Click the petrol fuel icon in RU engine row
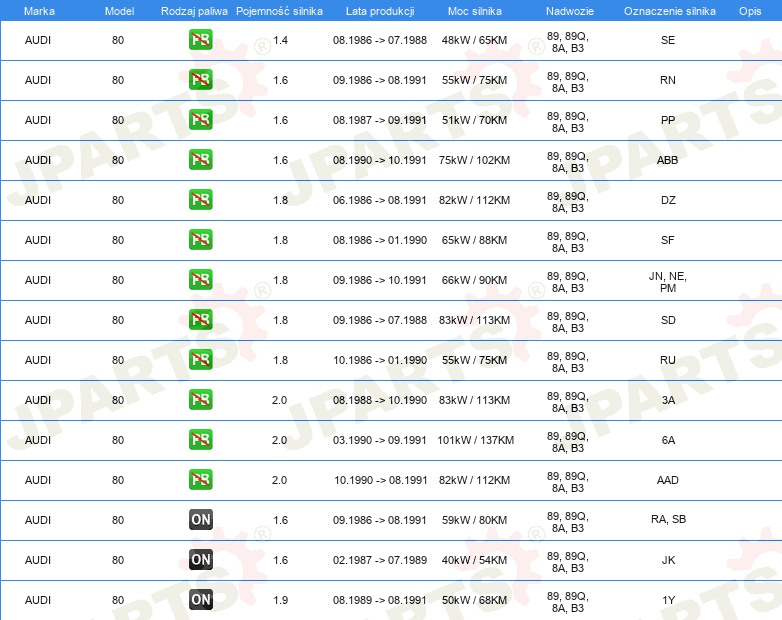This screenshot has width=782, height=620. point(200,360)
